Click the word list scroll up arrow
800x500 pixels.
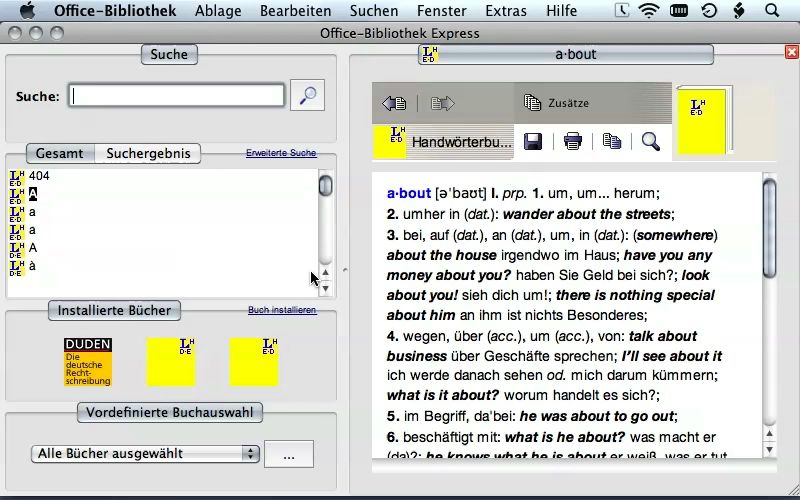pos(326,273)
